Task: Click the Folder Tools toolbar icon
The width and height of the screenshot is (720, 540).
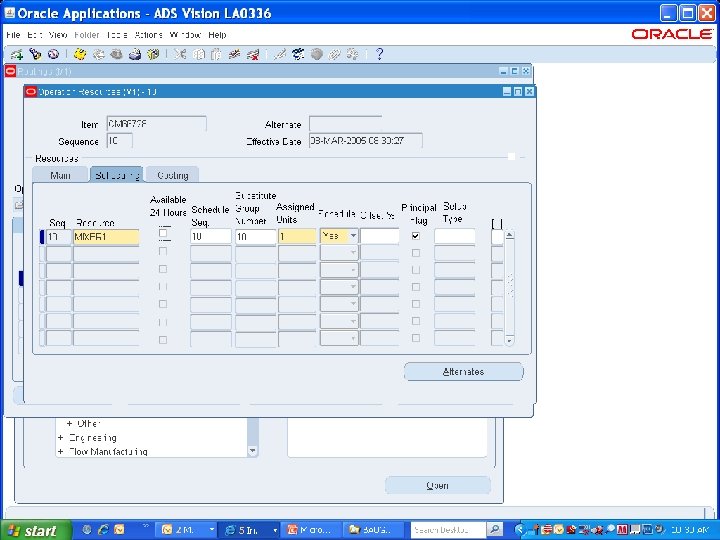Action: coord(353,54)
